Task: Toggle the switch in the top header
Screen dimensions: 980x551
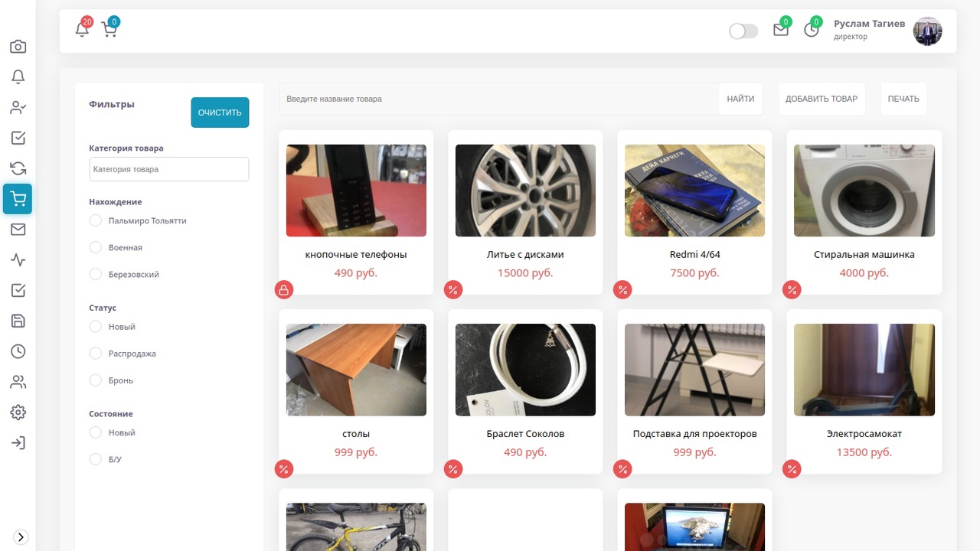Action: (x=743, y=31)
